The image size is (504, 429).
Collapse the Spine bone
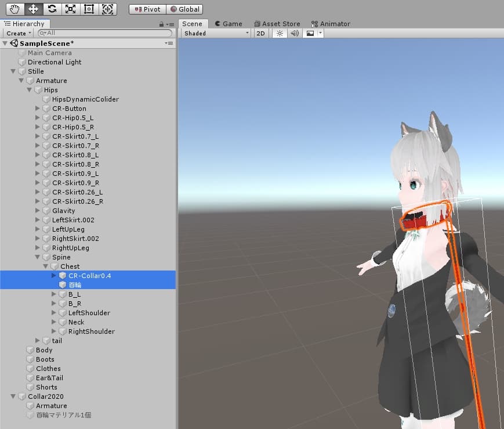38,257
